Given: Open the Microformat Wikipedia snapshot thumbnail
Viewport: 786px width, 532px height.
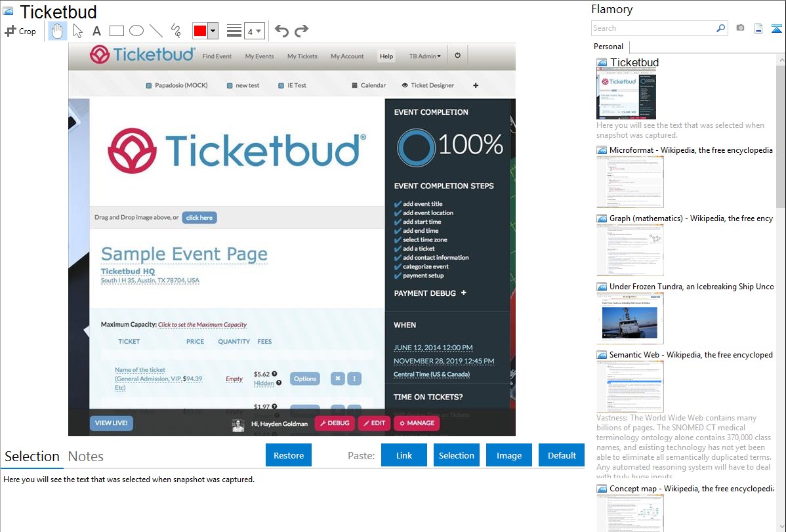Looking at the screenshot, I should (630, 182).
